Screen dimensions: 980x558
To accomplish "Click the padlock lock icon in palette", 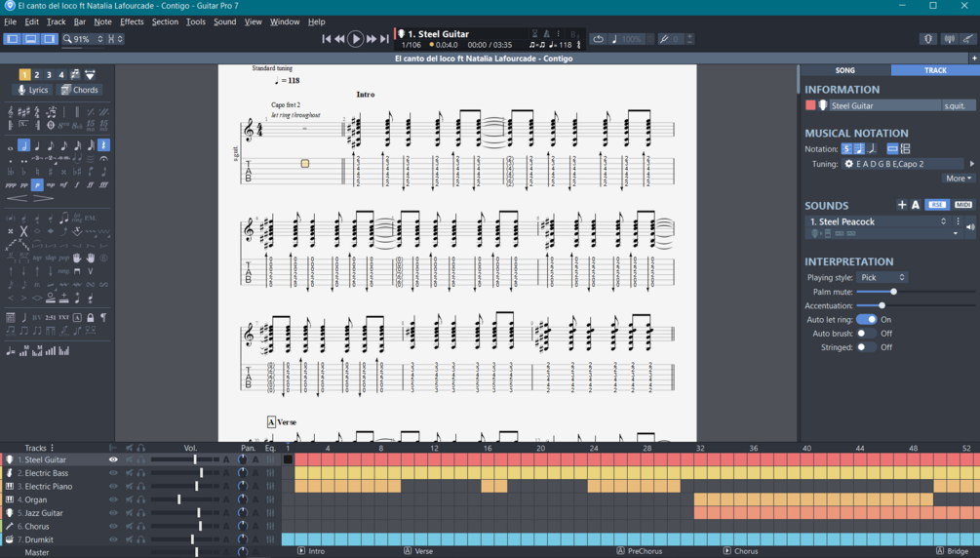I will pyautogui.click(x=91, y=318).
